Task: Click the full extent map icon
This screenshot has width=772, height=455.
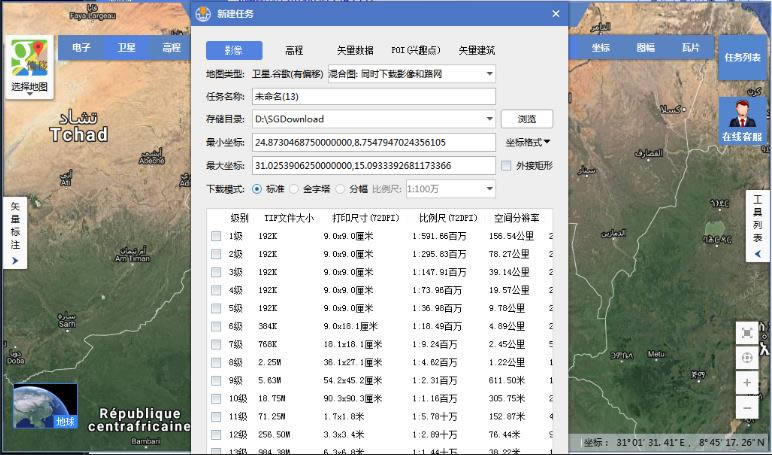Action: (x=747, y=332)
